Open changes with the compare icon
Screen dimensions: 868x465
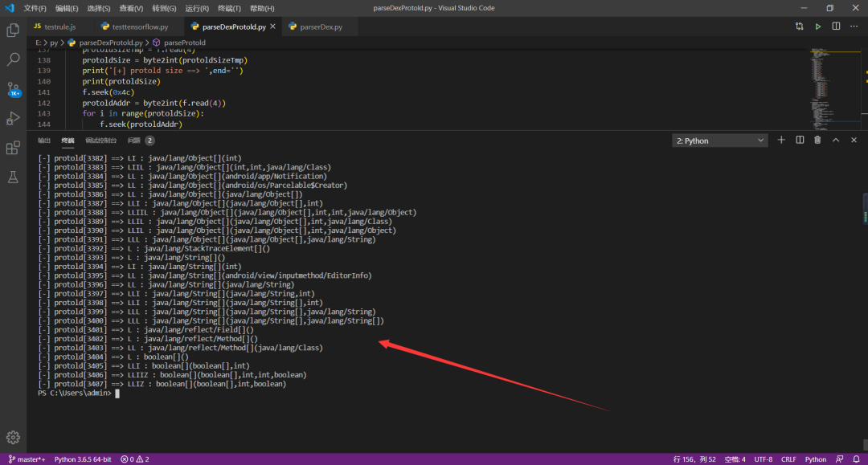pyautogui.click(x=800, y=27)
